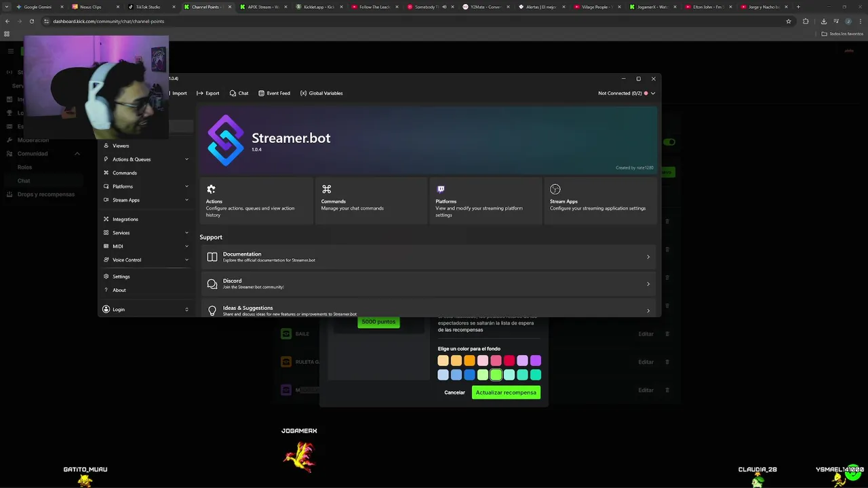Viewport: 868px width, 488px height.
Task: Open Roles in Kick dashboard sidebar
Action: [24, 167]
